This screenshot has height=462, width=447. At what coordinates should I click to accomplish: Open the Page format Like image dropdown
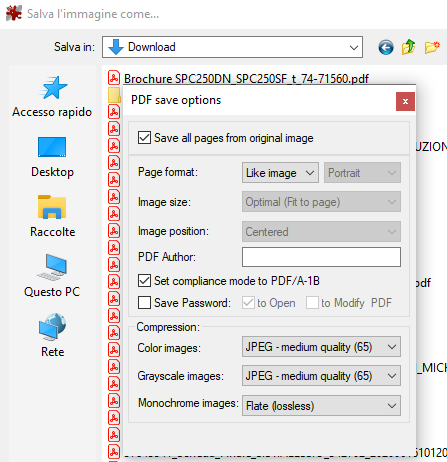[280, 173]
